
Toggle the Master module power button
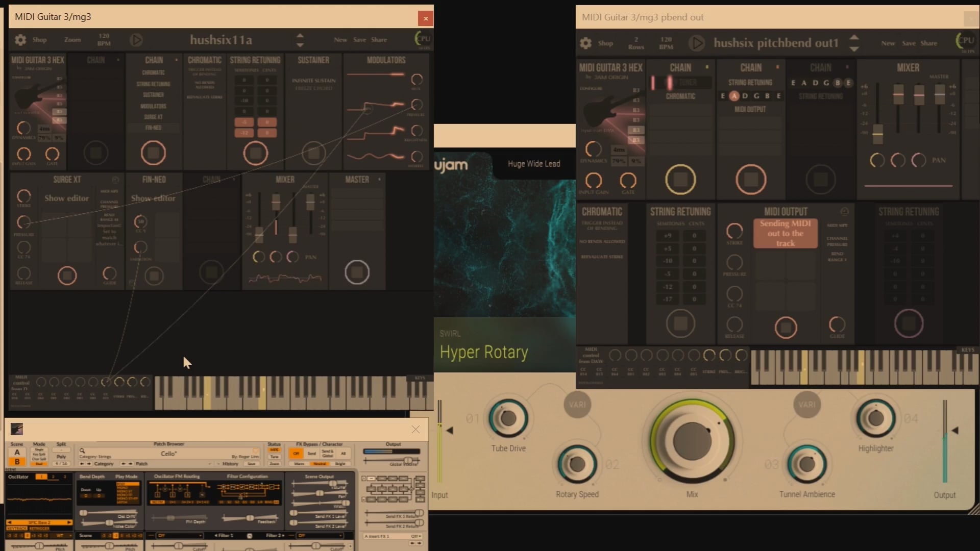tap(357, 272)
